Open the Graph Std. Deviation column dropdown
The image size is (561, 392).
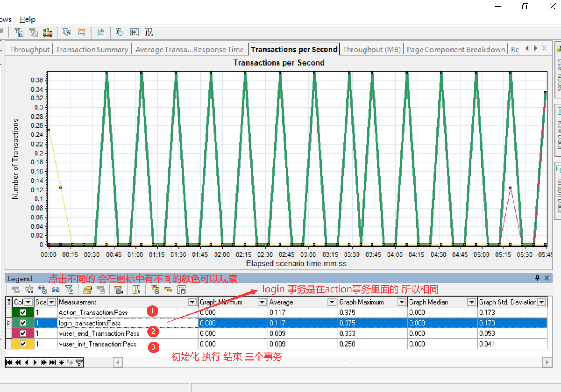pyautogui.click(x=542, y=302)
